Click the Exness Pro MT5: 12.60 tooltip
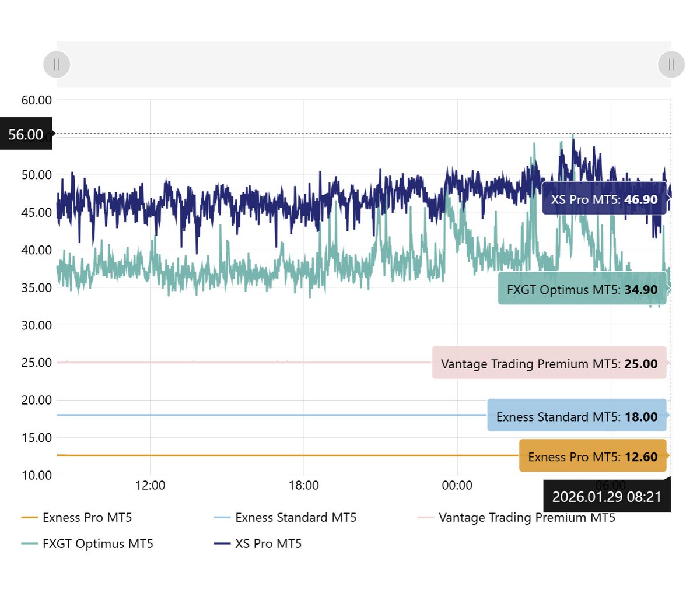This screenshot has width=700, height=590. [593, 456]
